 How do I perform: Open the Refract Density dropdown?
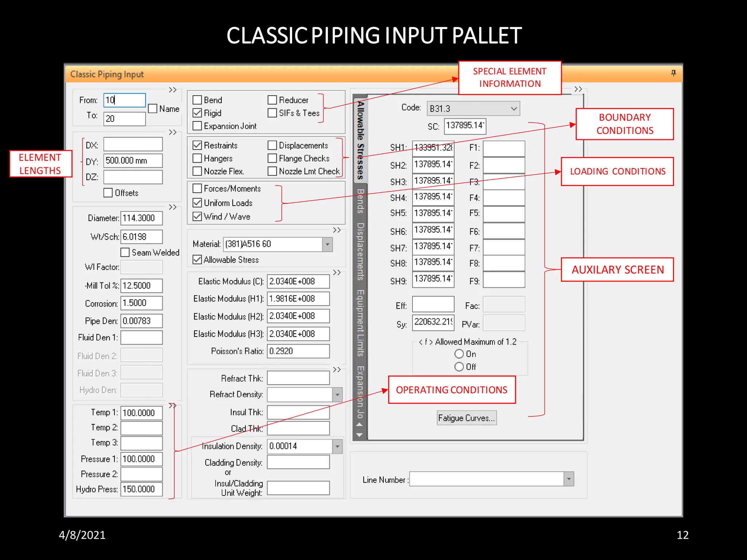tap(337, 394)
